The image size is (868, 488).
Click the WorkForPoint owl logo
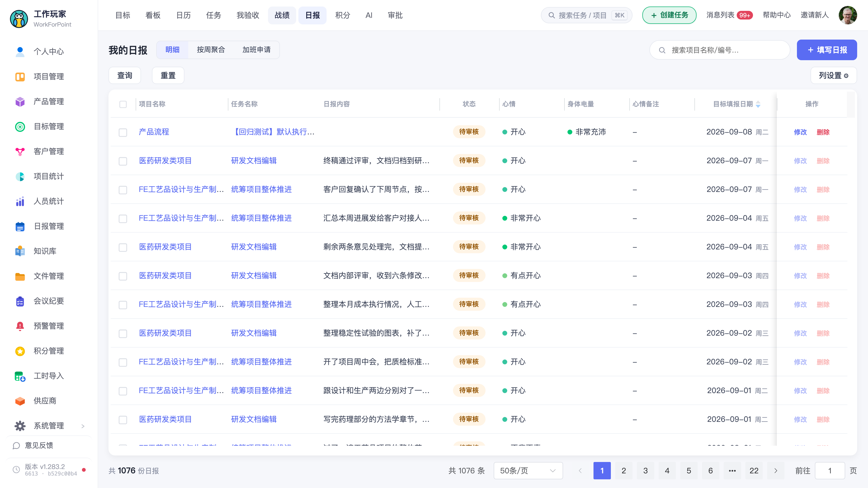pyautogui.click(x=19, y=19)
